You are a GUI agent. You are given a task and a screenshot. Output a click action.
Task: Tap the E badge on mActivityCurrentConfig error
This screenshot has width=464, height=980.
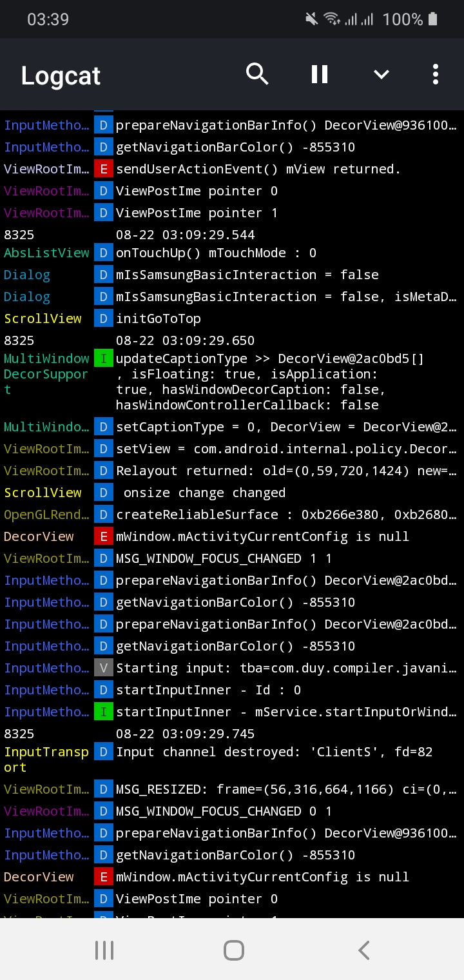pyautogui.click(x=103, y=536)
